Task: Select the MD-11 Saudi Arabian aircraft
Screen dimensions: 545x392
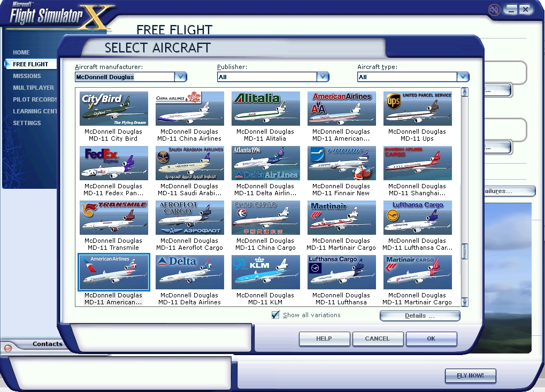Action: point(189,163)
